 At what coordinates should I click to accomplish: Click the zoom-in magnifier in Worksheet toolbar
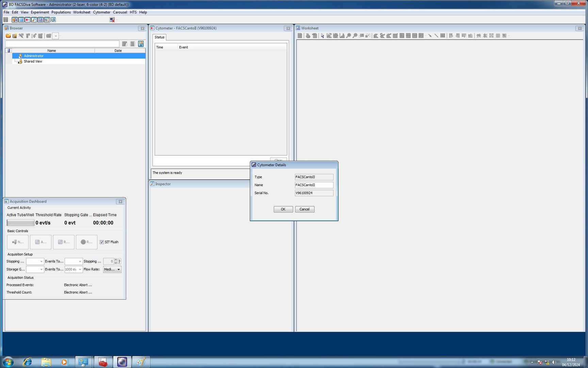click(x=348, y=35)
